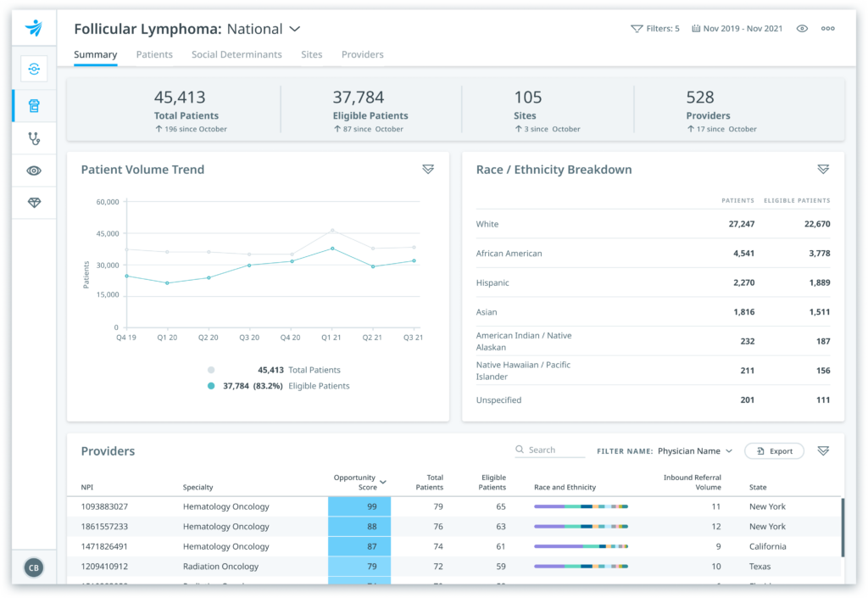Open the Filters: 5 control in the header
Screen dimensions: 868x598
(655, 28)
